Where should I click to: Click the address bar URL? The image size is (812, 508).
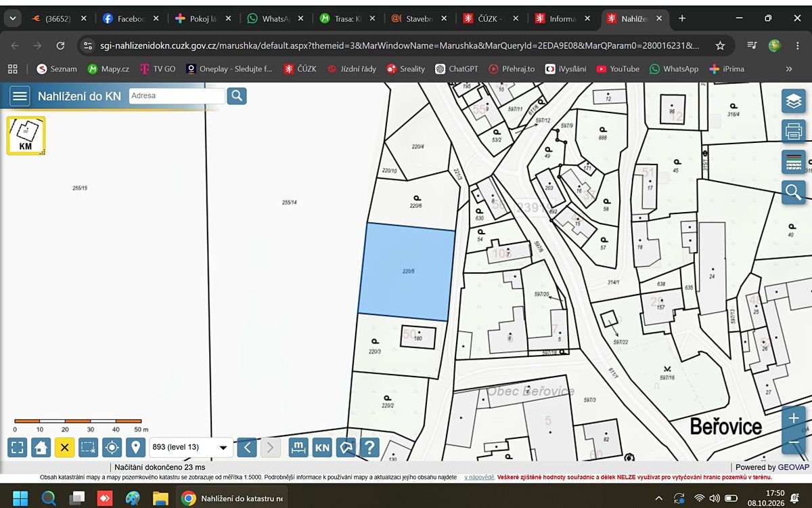(399, 45)
